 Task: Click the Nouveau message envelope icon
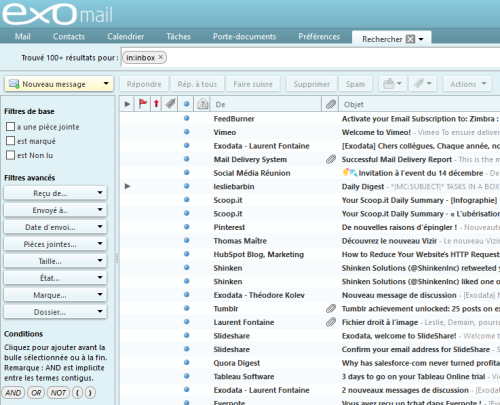click(14, 84)
